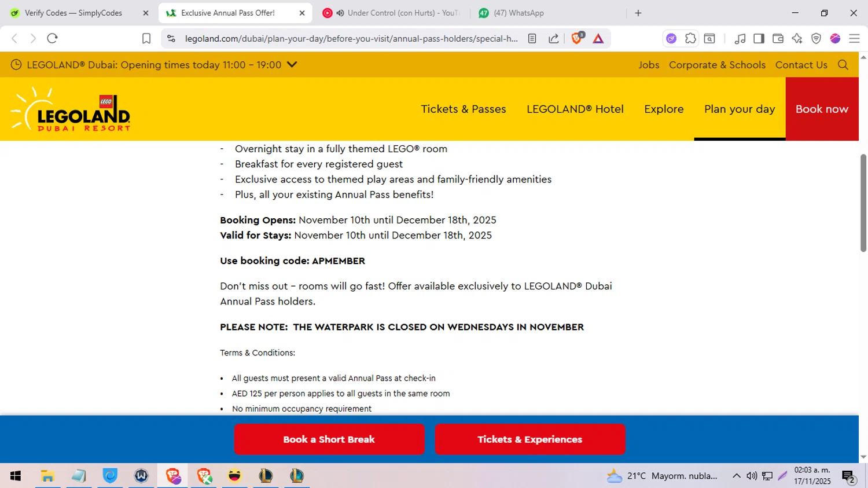Click the share page icon
The image size is (868, 488).
click(554, 39)
